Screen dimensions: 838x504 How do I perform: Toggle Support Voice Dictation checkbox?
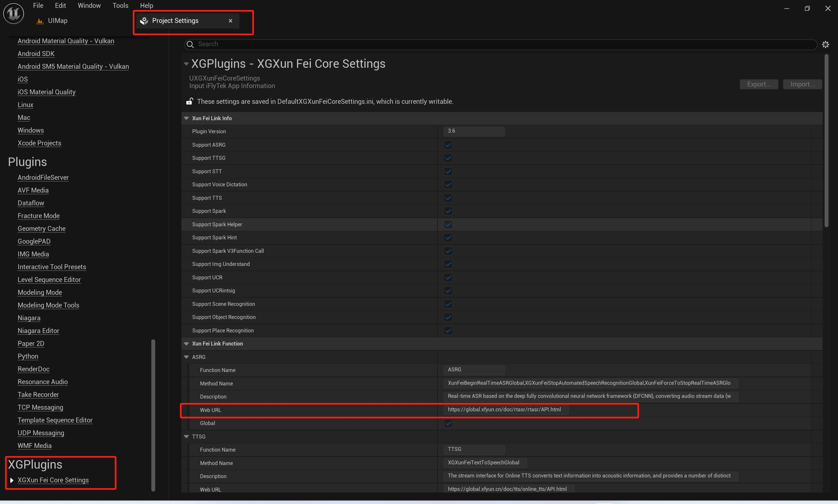[x=448, y=185]
